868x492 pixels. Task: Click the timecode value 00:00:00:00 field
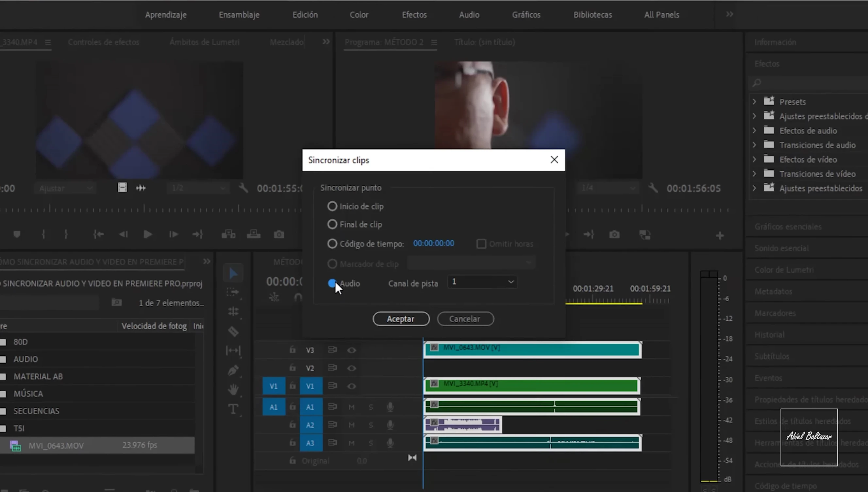click(433, 243)
